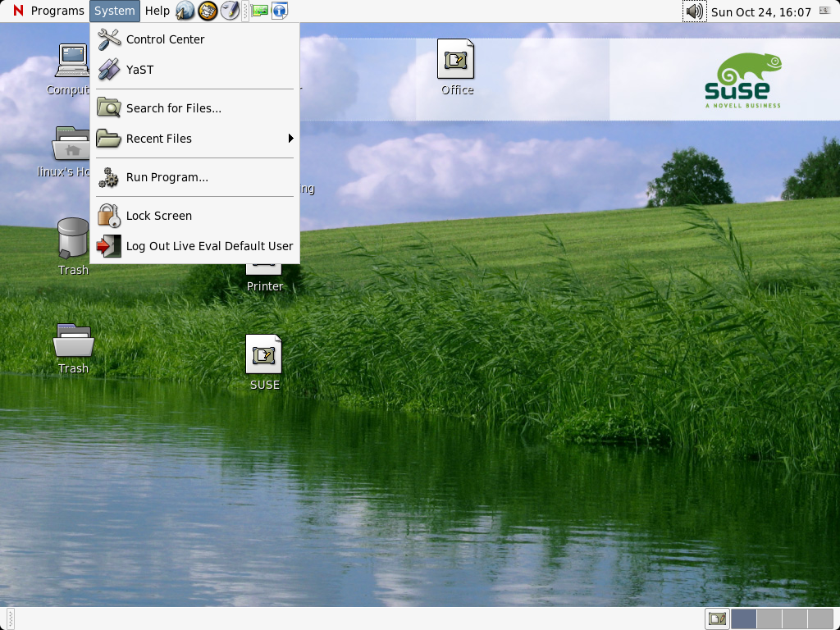Open Control Center from System menu
The image size is (840, 630).
(x=195, y=39)
